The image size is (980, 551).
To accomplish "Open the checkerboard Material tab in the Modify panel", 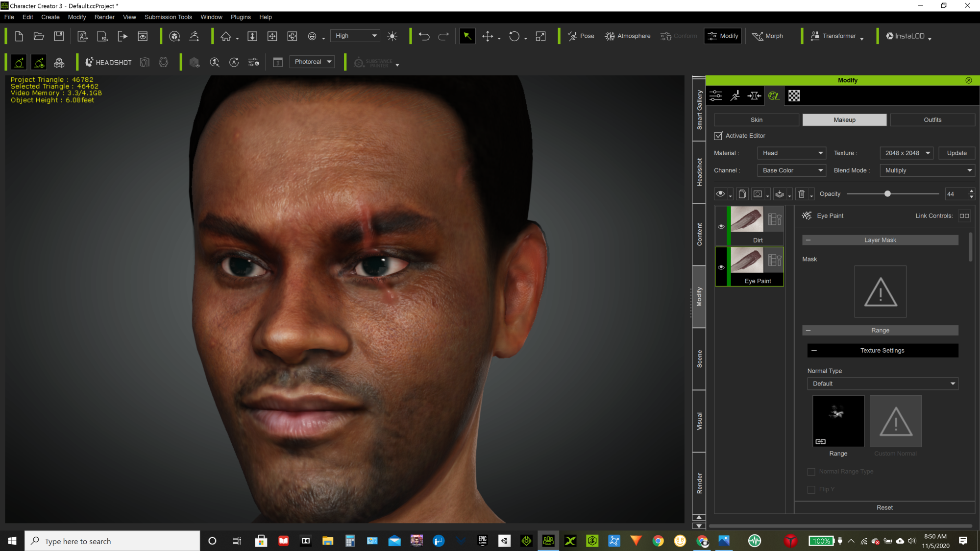I will [x=794, y=96].
